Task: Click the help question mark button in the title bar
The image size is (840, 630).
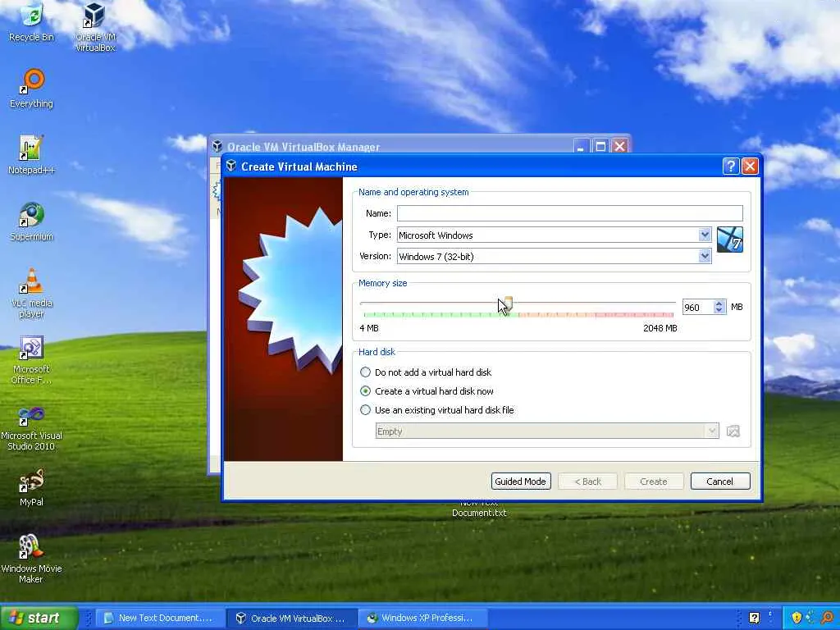Action: pyautogui.click(x=731, y=166)
